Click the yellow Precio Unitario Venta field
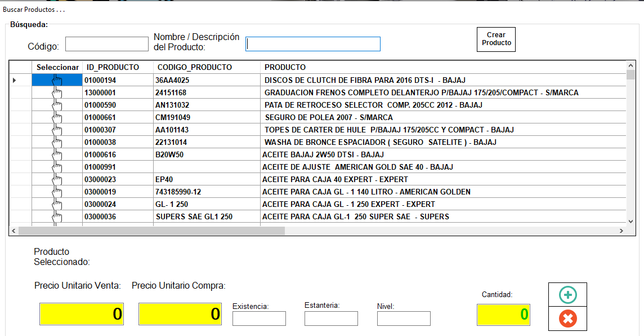 [x=82, y=314]
